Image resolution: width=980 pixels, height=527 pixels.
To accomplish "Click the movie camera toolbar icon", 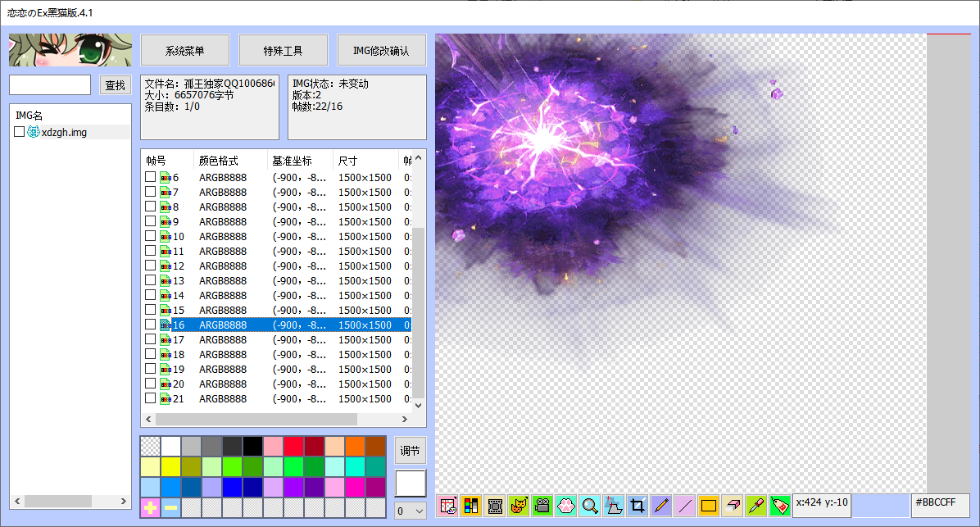I will point(542,505).
